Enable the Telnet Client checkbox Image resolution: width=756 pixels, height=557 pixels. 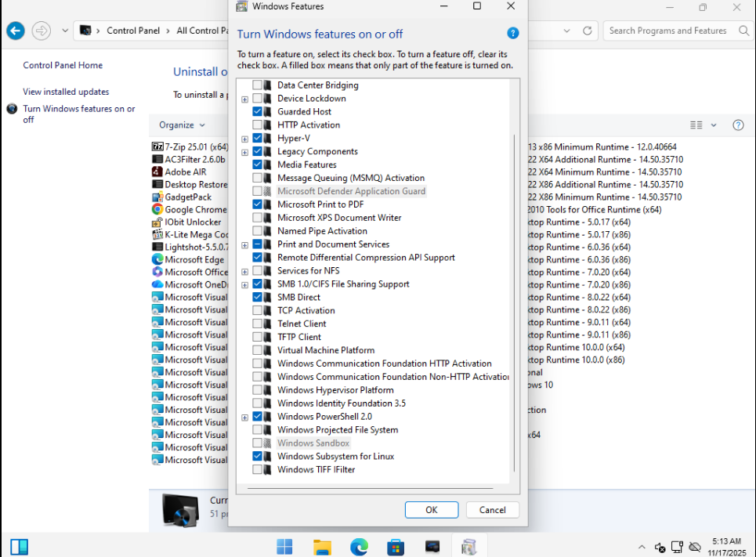coord(258,324)
